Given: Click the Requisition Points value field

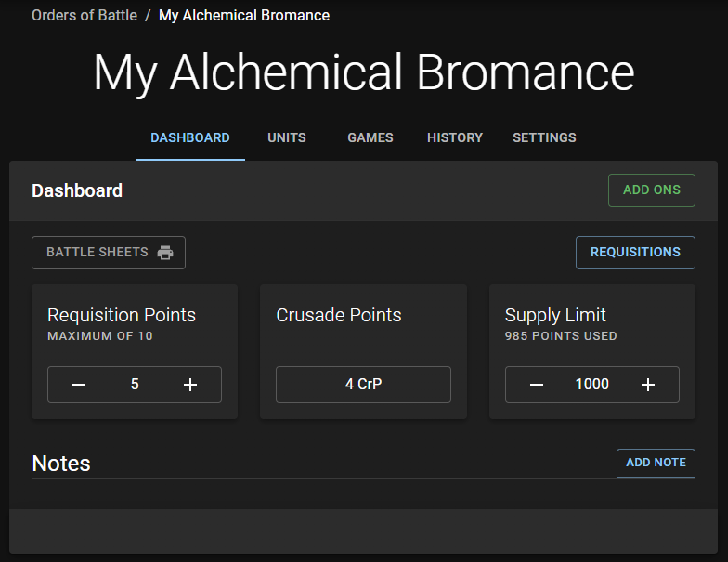Looking at the screenshot, I should (x=135, y=385).
